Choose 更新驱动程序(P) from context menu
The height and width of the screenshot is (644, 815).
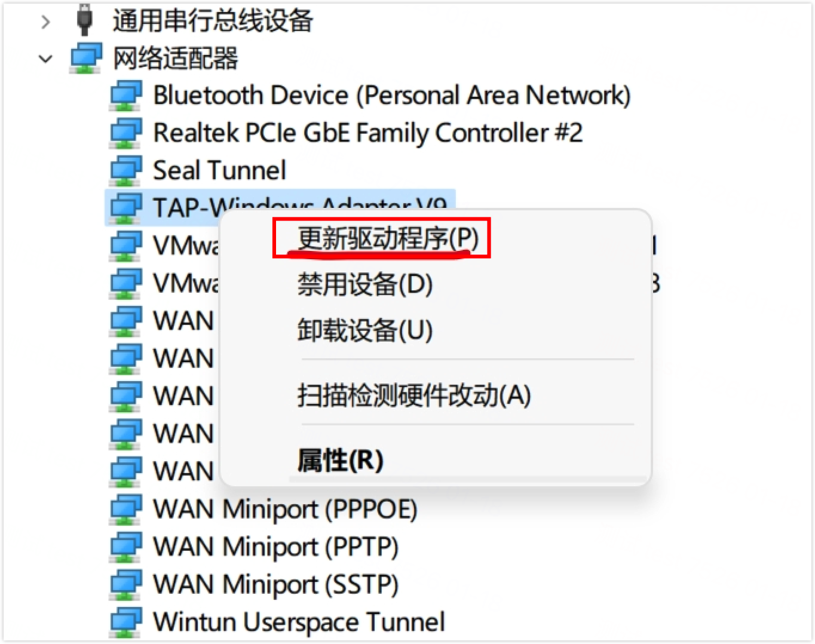pos(388,238)
